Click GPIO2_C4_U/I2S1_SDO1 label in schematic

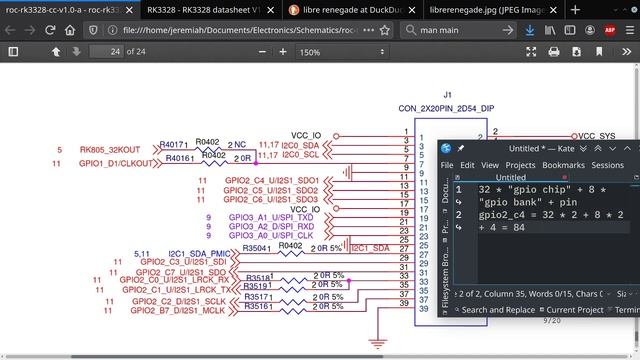(x=271, y=180)
